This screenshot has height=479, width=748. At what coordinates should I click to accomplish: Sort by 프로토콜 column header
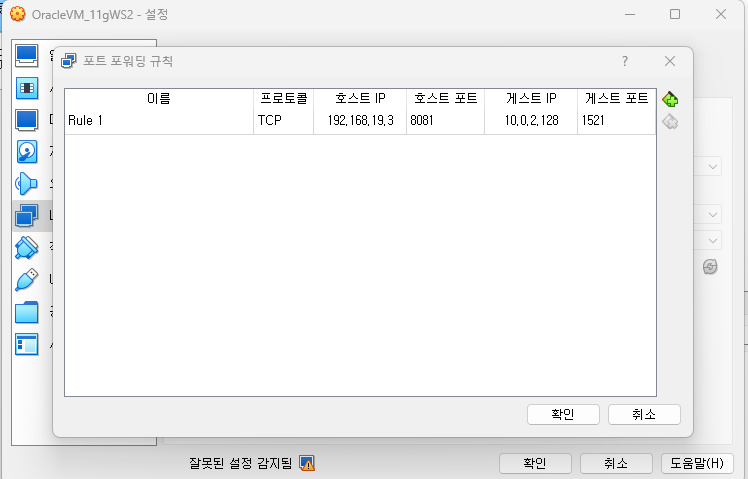coord(283,98)
